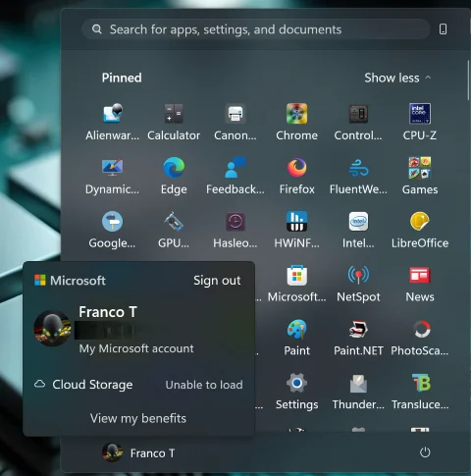Viewport: 471px width, 476px height.
Task: Launch NetSpot
Action: click(358, 284)
